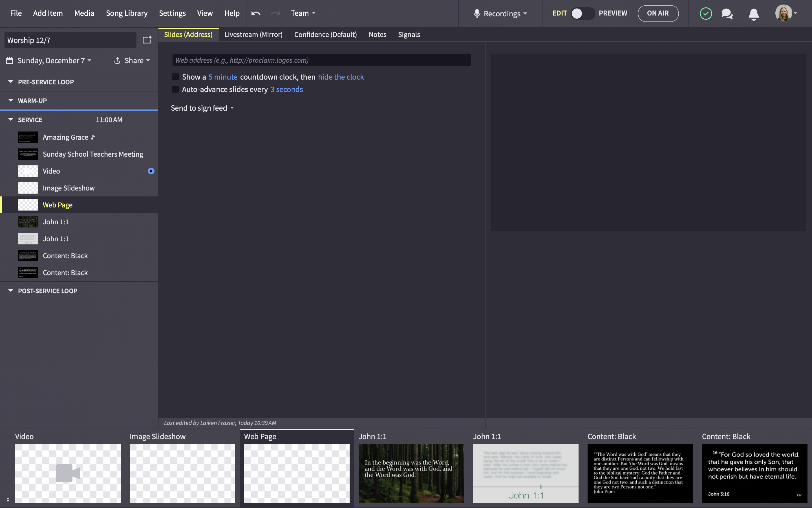Open the Help menu
The width and height of the screenshot is (812, 508).
232,13
